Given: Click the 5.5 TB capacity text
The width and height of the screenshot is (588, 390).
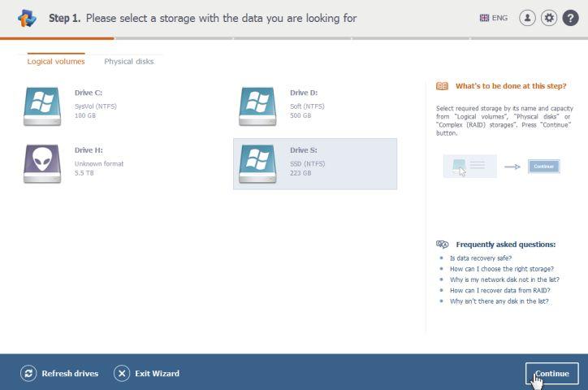Looking at the screenshot, I should point(84,173).
